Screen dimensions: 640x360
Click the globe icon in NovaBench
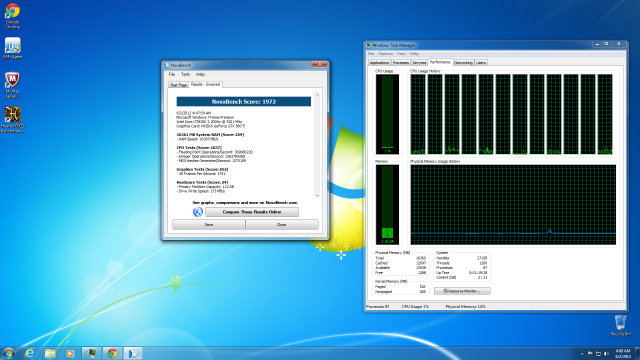pos(198,211)
